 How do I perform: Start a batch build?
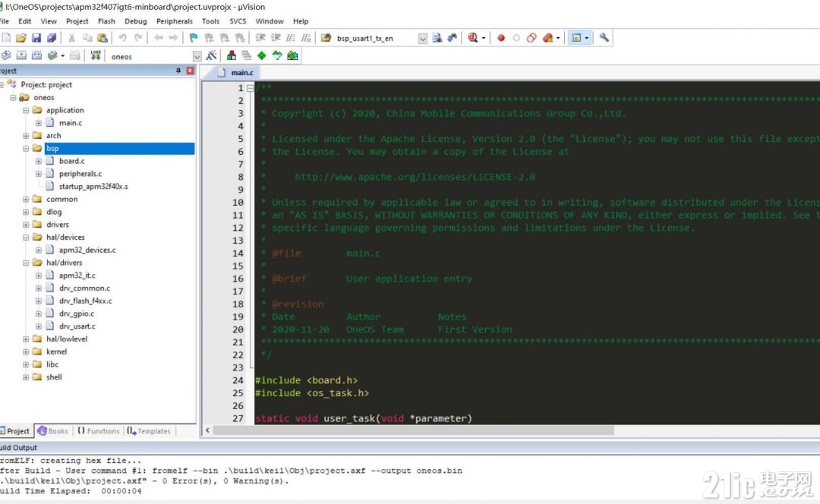click(52, 55)
